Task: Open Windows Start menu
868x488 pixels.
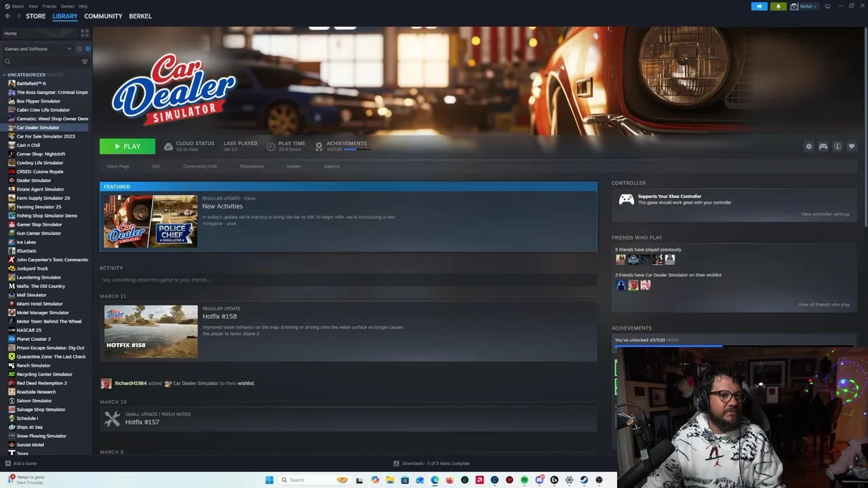Action: pyautogui.click(x=269, y=480)
